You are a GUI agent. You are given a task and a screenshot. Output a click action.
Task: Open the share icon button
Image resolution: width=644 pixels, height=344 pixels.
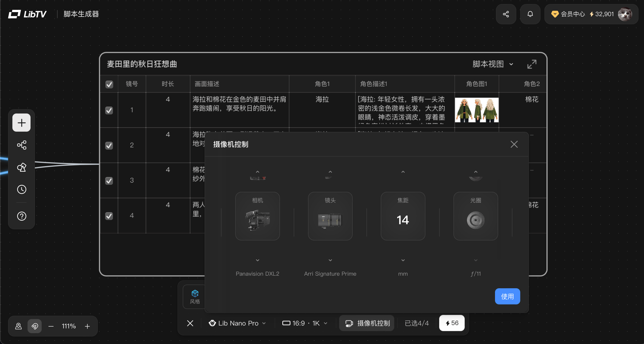click(x=506, y=14)
